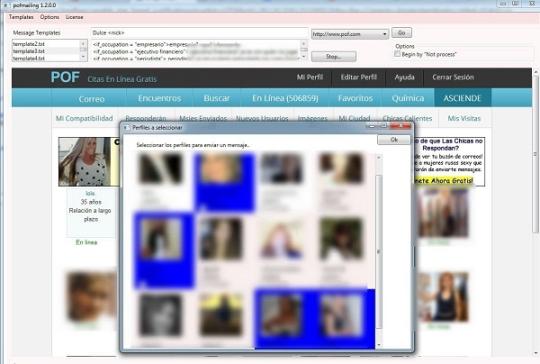Select template4.txt in the templates list
This screenshot has height=364, width=540.
pos(29,58)
